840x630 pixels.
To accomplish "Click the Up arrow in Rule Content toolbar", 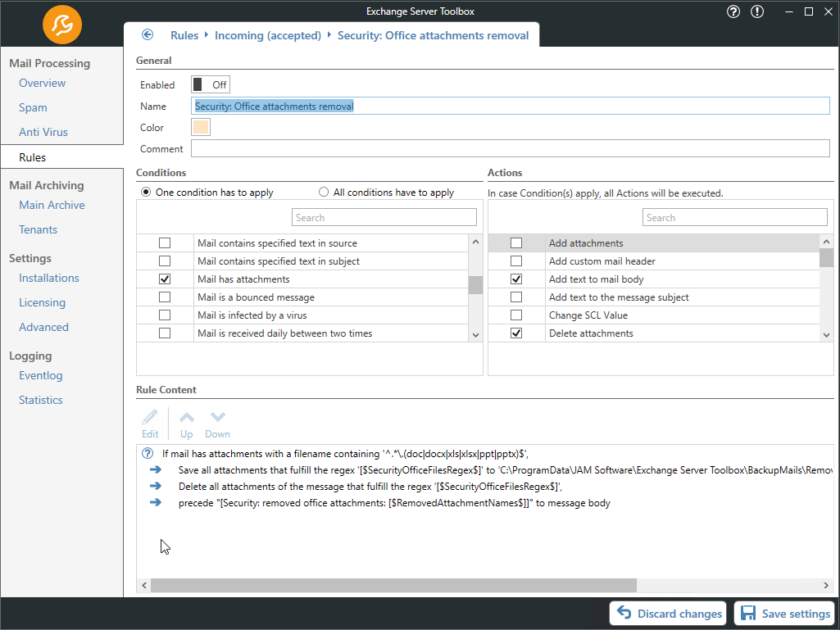I will click(x=186, y=419).
